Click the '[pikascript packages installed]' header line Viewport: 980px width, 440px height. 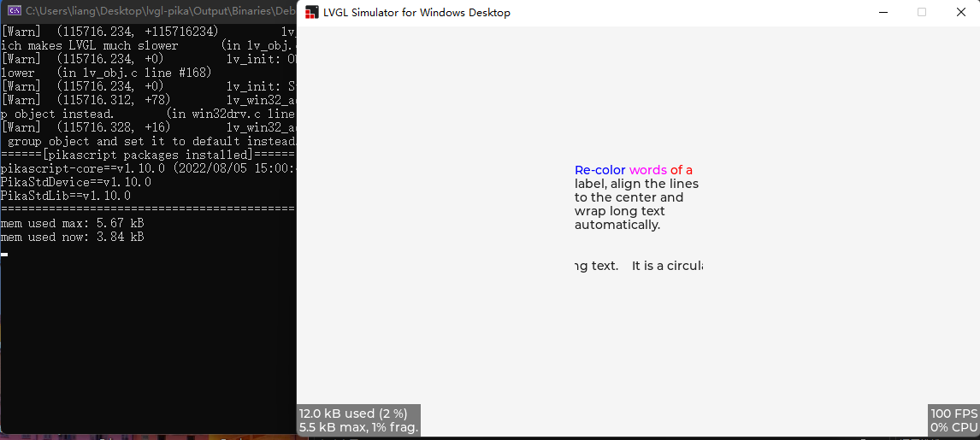pyautogui.click(x=148, y=155)
